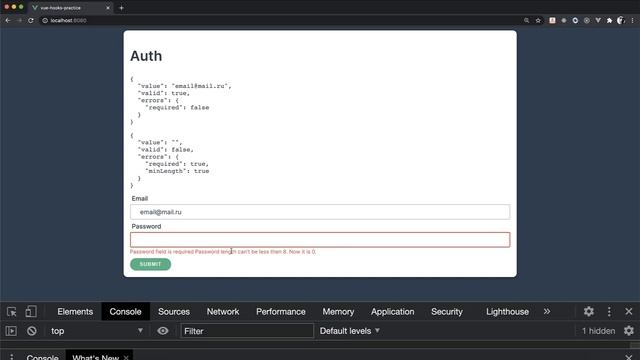Bookmark this page with the star icon
Screen dimensions: 640x360
(x=538, y=20)
